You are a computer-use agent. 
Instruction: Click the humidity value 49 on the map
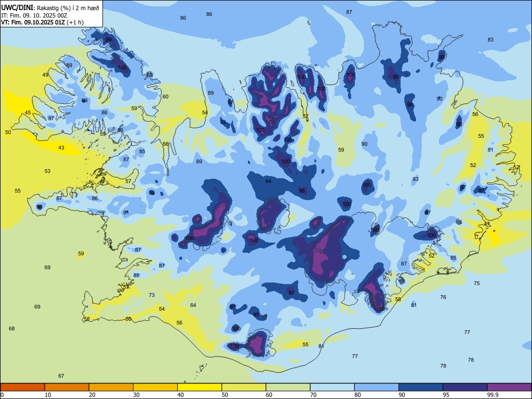click(x=45, y=75)
